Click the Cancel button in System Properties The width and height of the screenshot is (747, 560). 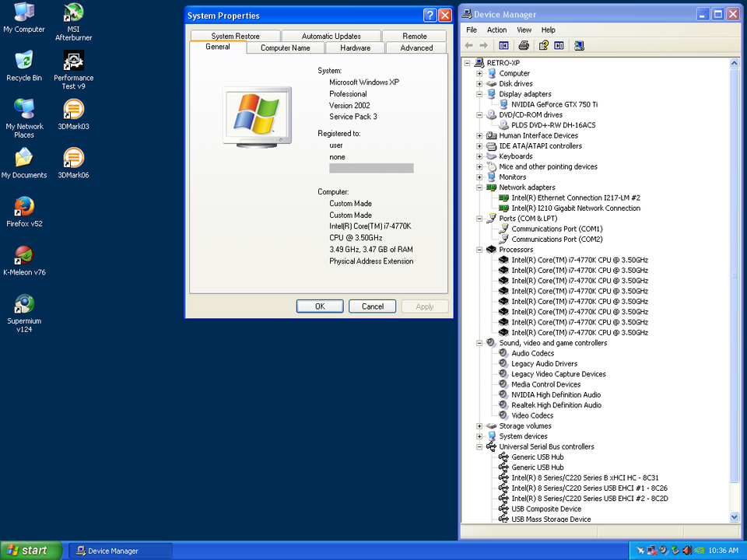point(373,306)
